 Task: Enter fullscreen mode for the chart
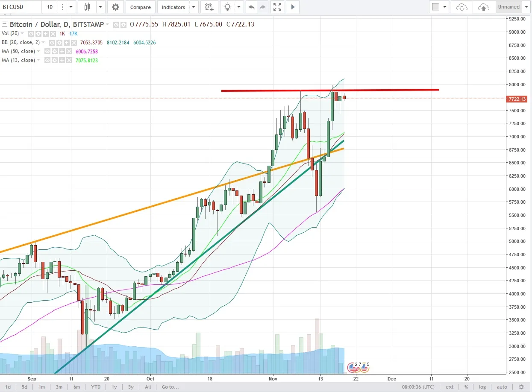pyautogui.click(x=277, y=7)
